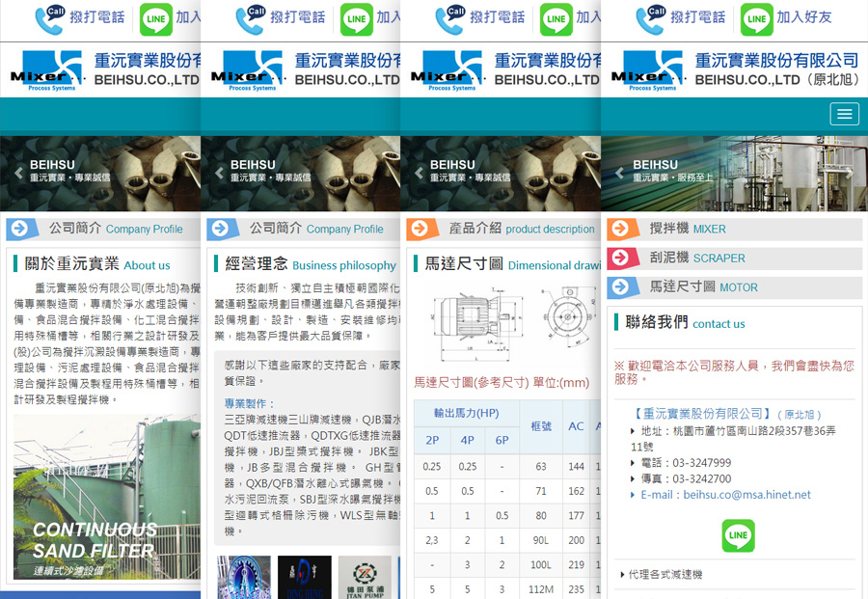Screen dimensions: 868x599
Task: Go to previous banner slide in Dimensional drawing screen
Action: coord(420,174)
